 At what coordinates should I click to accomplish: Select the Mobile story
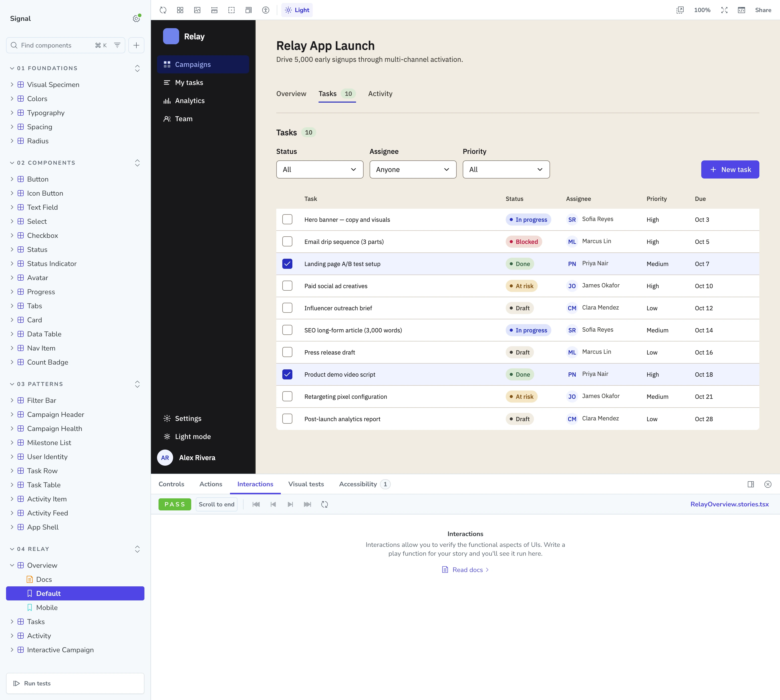[75, 608]
